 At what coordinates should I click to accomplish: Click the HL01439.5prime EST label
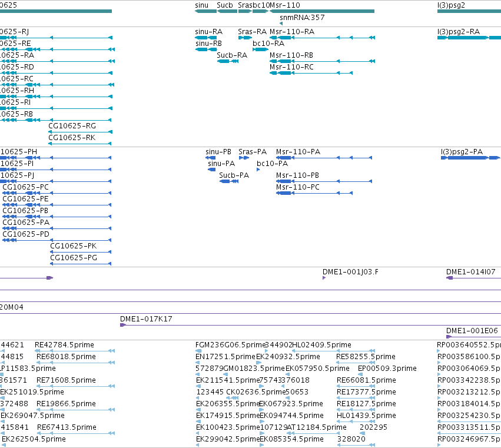367,416
